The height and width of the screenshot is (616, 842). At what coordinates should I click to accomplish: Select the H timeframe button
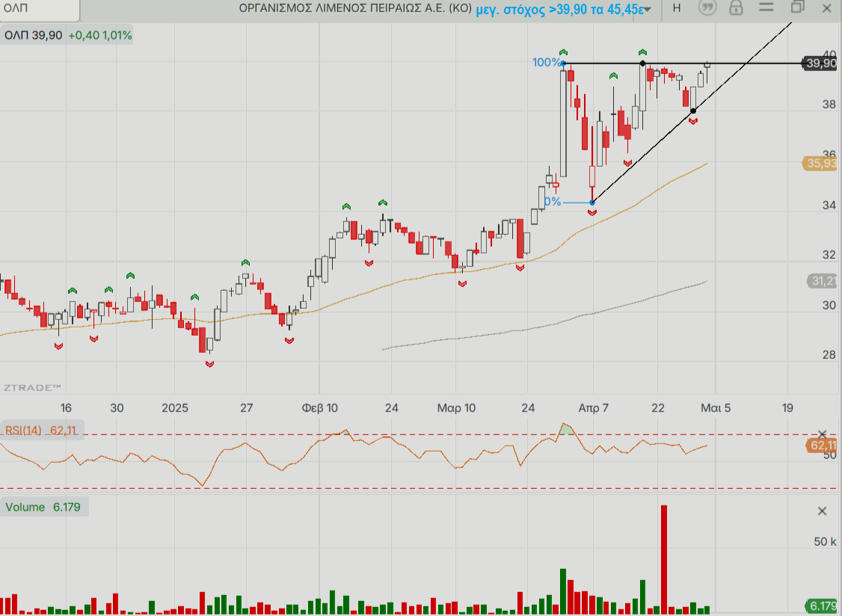(677, 8)
